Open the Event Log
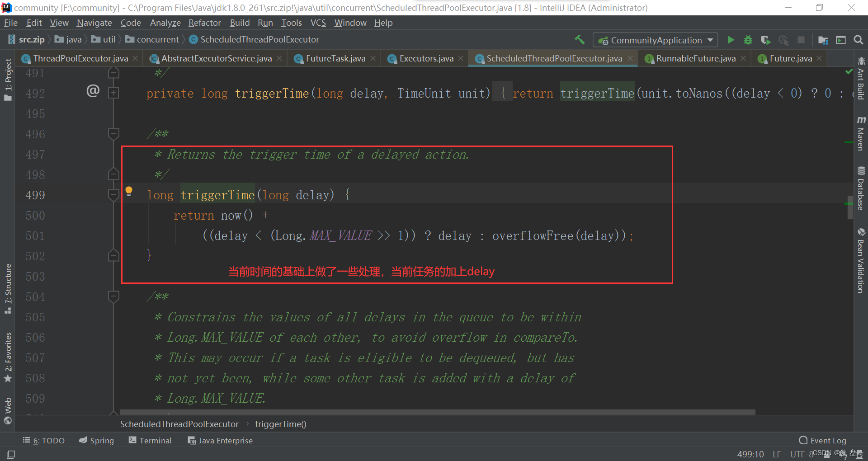 click(x=823, y=440)
